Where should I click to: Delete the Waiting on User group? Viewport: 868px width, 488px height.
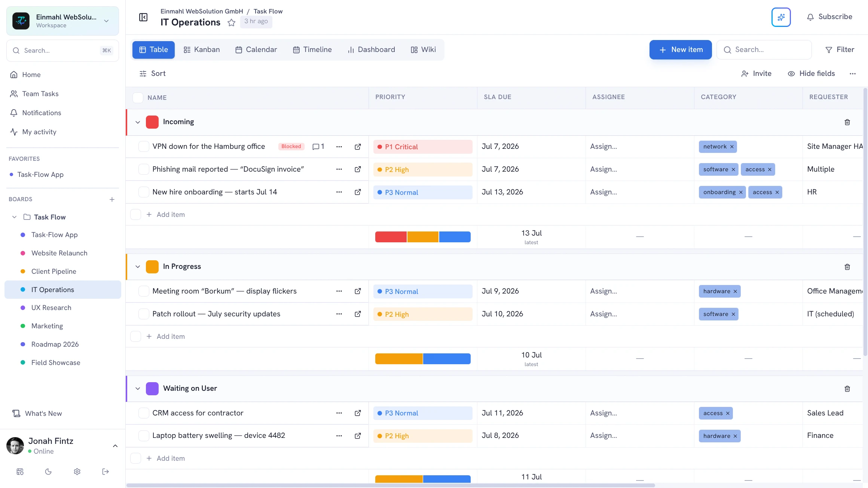847,389
